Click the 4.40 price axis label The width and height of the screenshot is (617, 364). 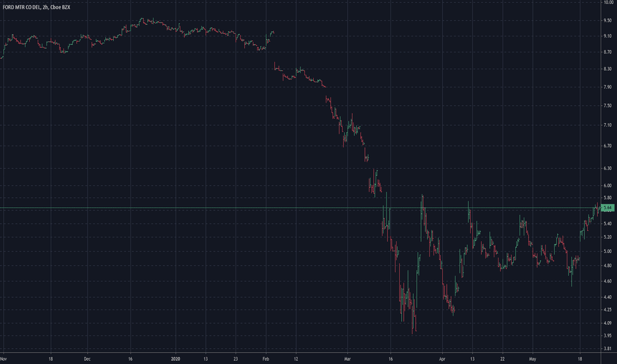point(608,297)
